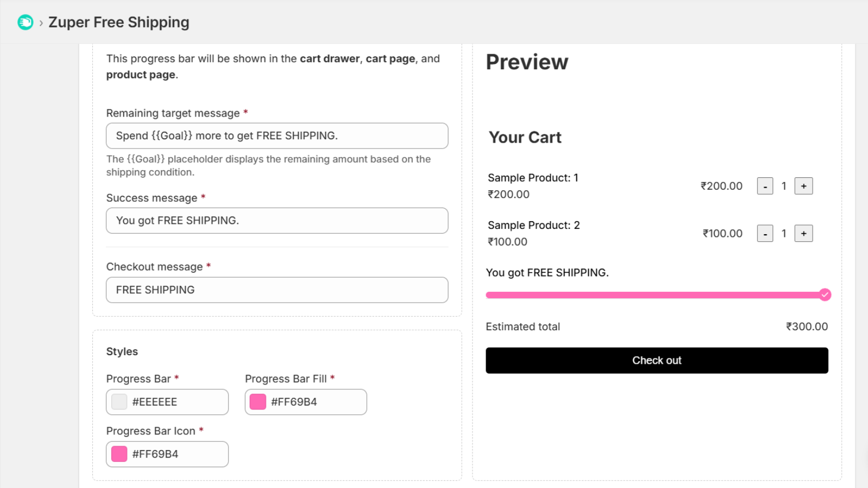This screenshot has height=488, width=868.
Task: Click the Checkout message input field
Action: [x=277, y=290]
